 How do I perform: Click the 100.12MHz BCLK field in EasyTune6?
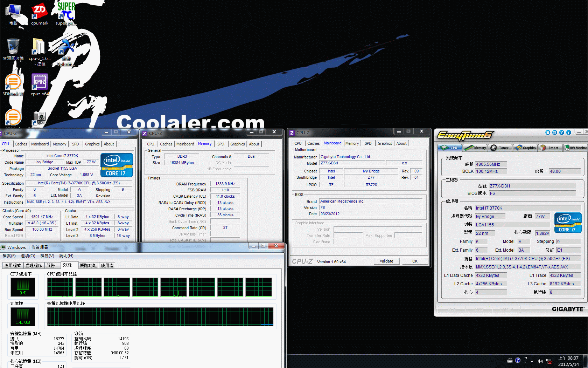coord(491,171)
